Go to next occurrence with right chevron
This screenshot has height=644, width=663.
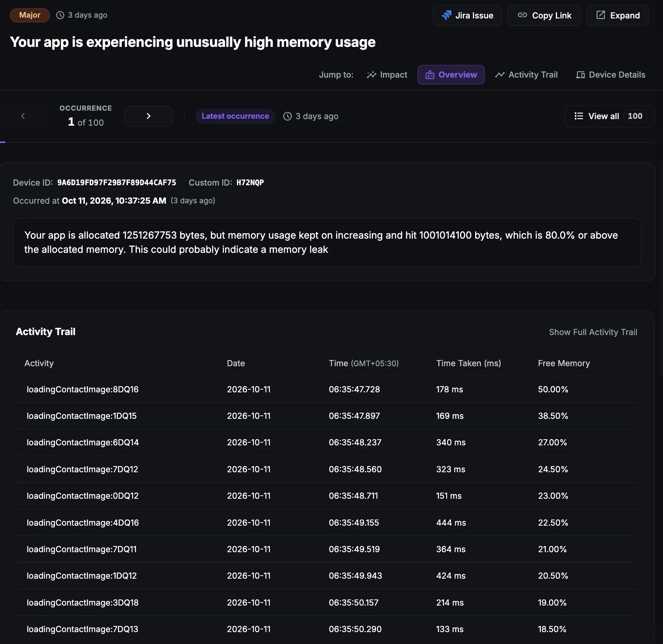click(148, 116)
